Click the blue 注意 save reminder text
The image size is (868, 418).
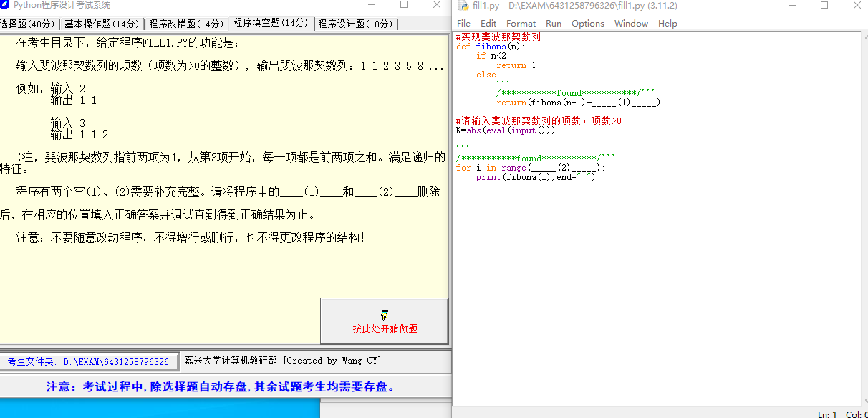click(221, 387)
